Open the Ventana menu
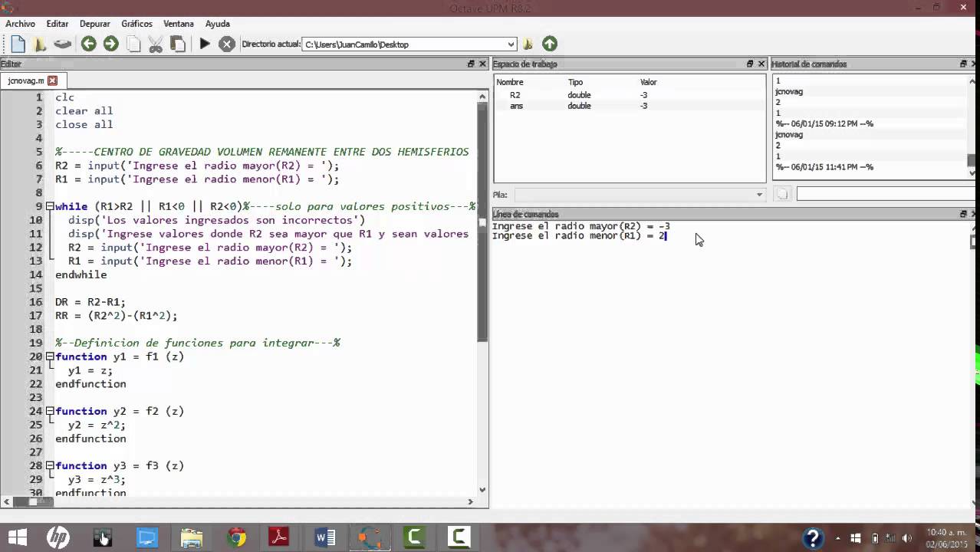The width and height of the screenshot is (980, 552). (179, 24)
